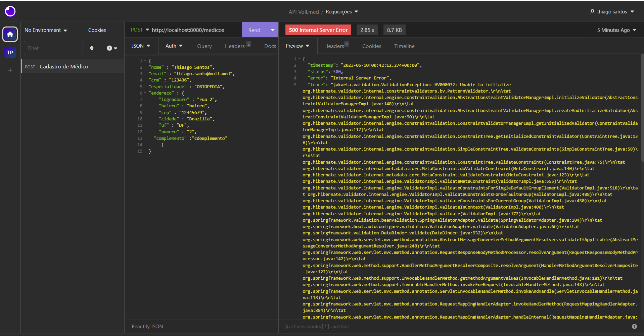The image size is (644, 336).
Task: Open the Requisições collection dropdown
Action: click(342, 12)
